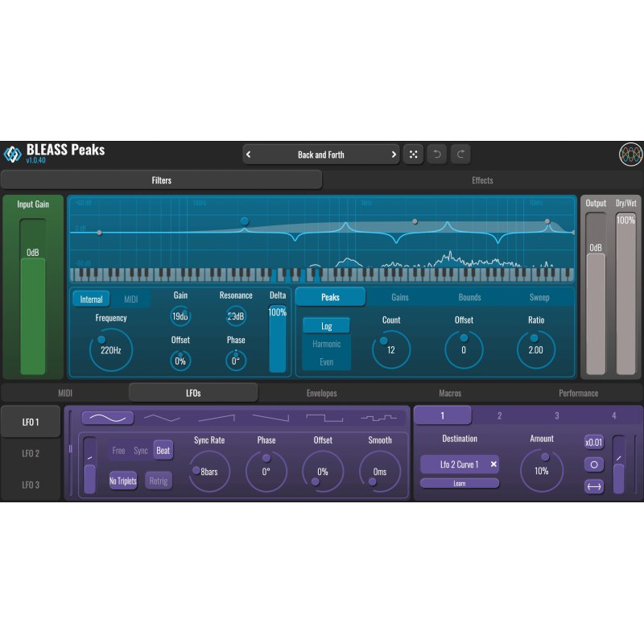
Task: Click the circle polarity icon button
Action: click(x=594, y=464)
